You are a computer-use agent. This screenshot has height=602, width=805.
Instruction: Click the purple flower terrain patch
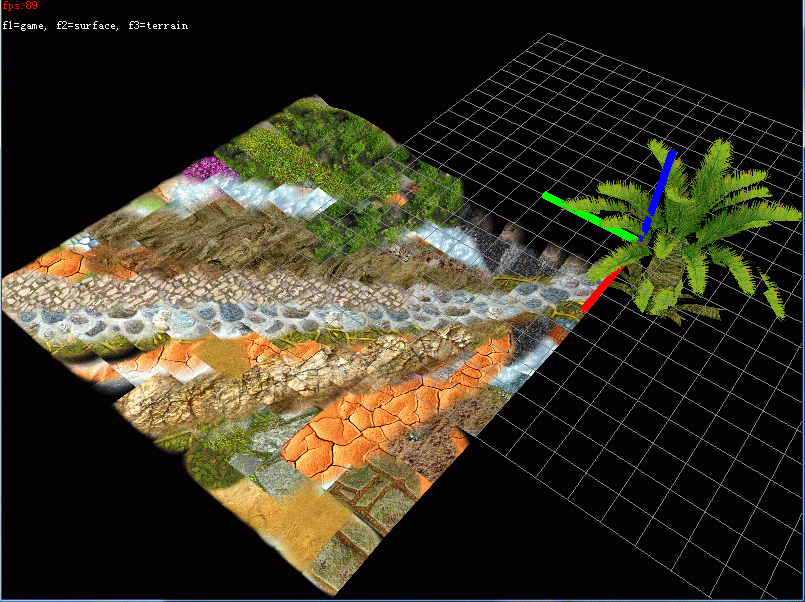(206, 168)
